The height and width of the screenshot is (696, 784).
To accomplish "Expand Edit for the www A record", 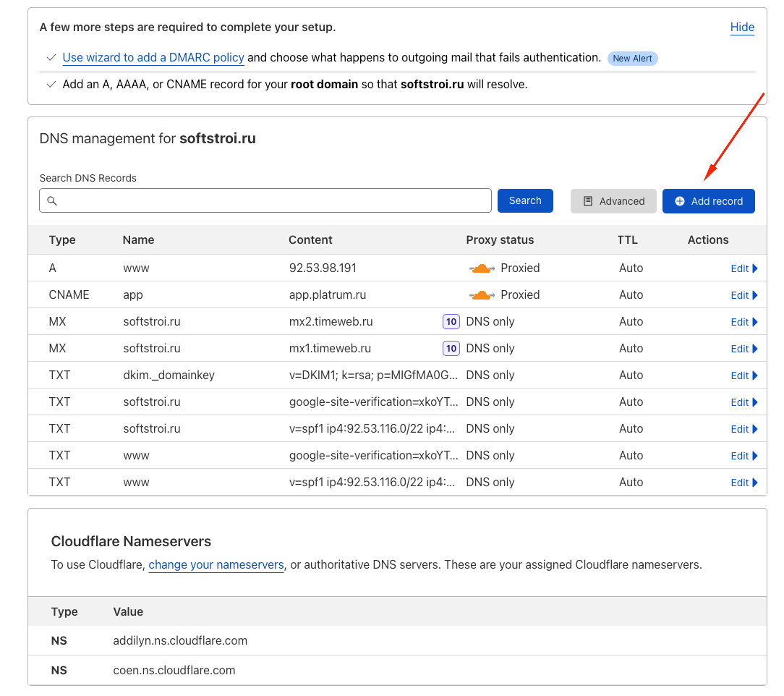I will coord(743,268).
